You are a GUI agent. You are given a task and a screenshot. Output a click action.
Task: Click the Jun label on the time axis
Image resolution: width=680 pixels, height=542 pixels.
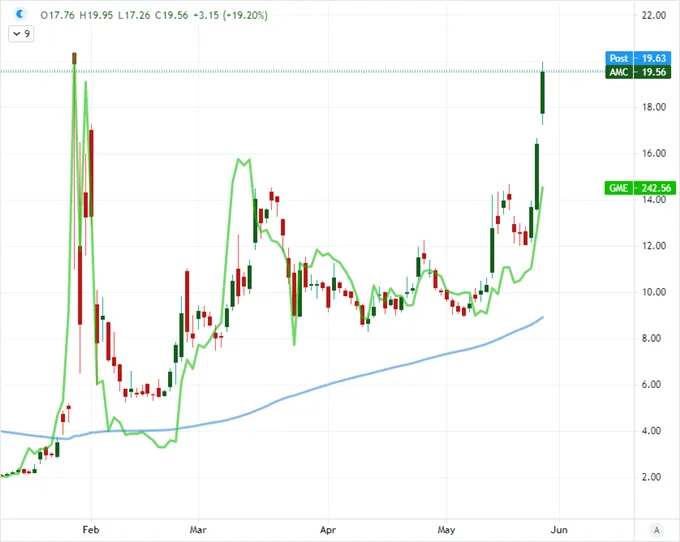[559, 529]
